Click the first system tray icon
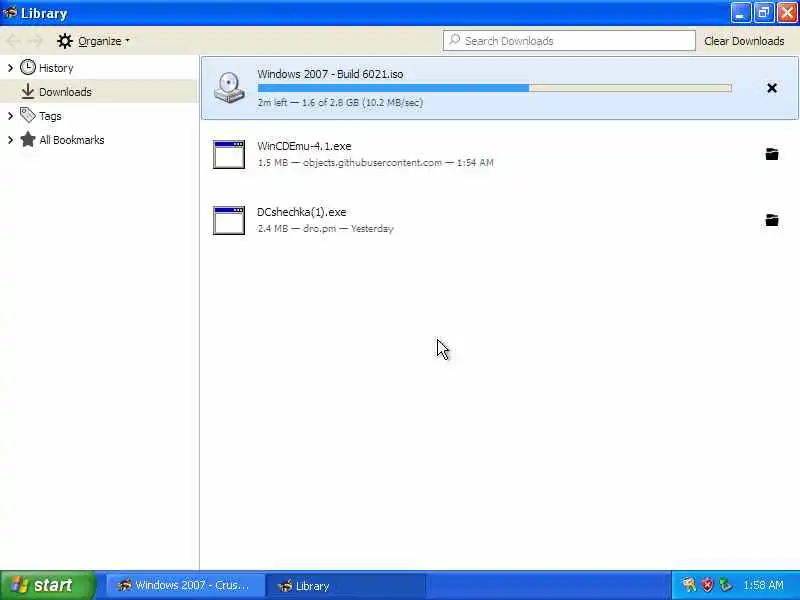The width and height of the screenshot is (800, 600). [689, 585]
